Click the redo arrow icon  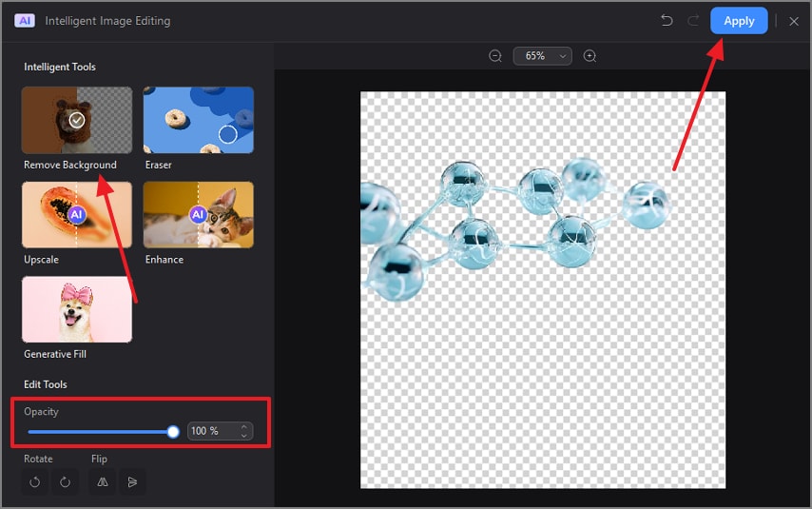693,21
